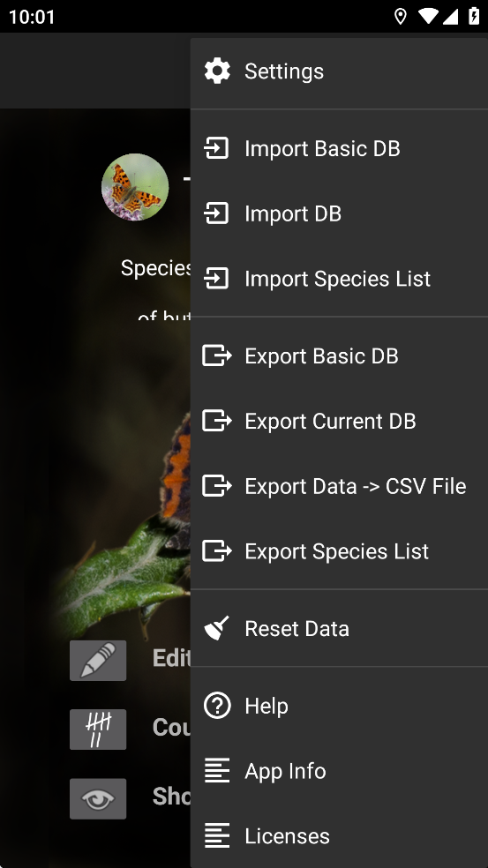Screen dimensions: 488x868
Task: Click the Reset Data broom icon
Action: tap(216, 628)
